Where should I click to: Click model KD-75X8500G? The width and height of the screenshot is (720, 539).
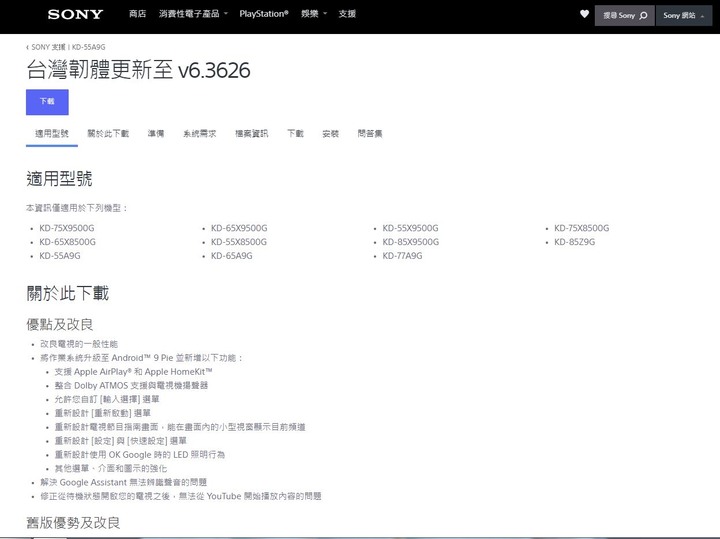(582, 228)
